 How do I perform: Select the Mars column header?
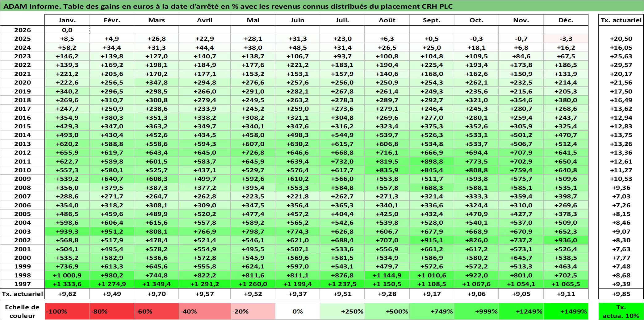(x=157, y=20)
